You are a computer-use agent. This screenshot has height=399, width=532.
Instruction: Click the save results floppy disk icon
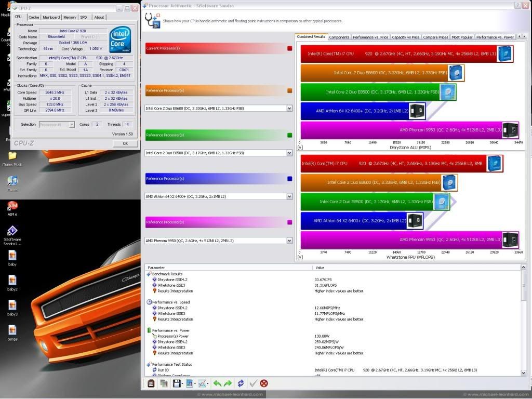(177, 383)
